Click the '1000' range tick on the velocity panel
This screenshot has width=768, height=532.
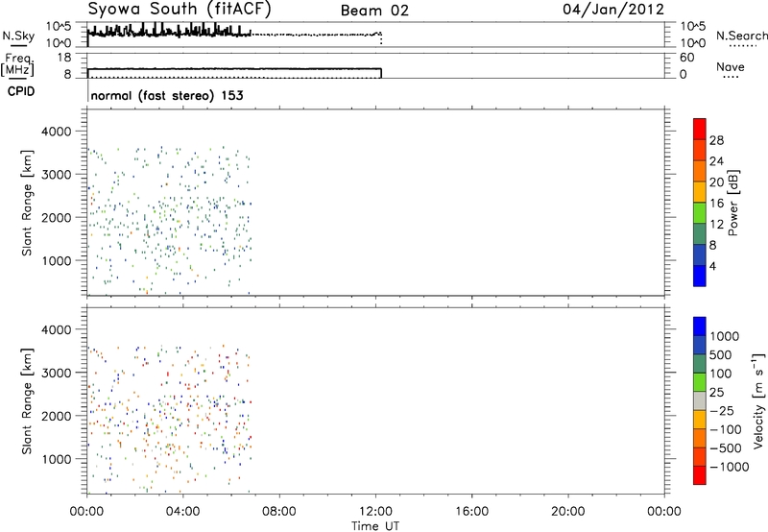pos(57,459)
